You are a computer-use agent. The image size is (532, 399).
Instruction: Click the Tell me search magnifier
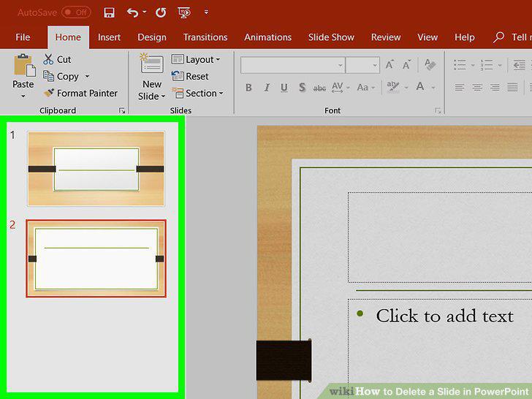(x=498, y=37)
